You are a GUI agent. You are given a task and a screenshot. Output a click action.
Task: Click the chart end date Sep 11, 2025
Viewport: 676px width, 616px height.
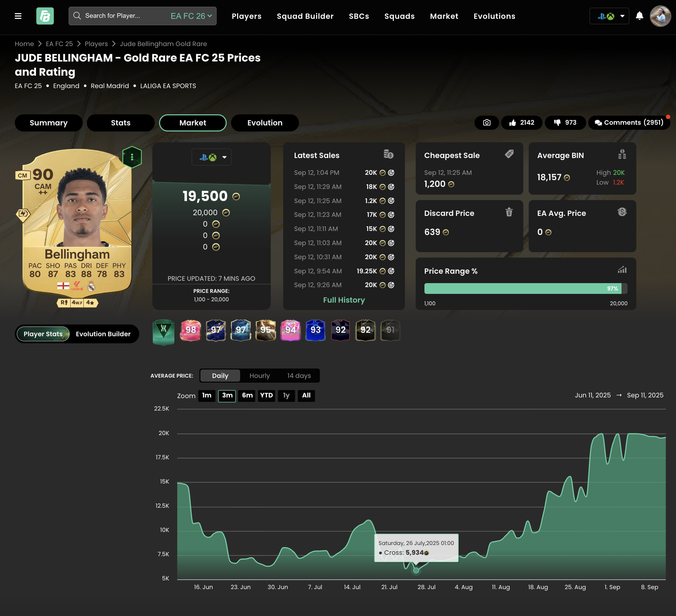click(x=645, y=395)
